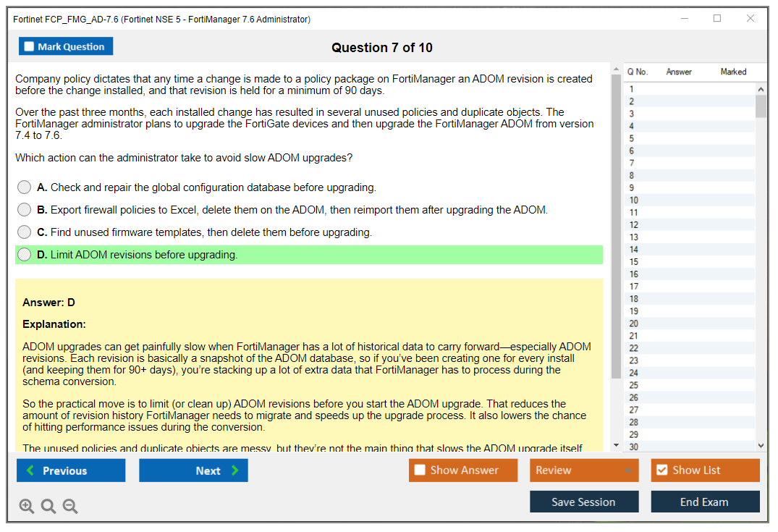Choose answer D by its radio button
778x532 pixels.
pos(24,255)
